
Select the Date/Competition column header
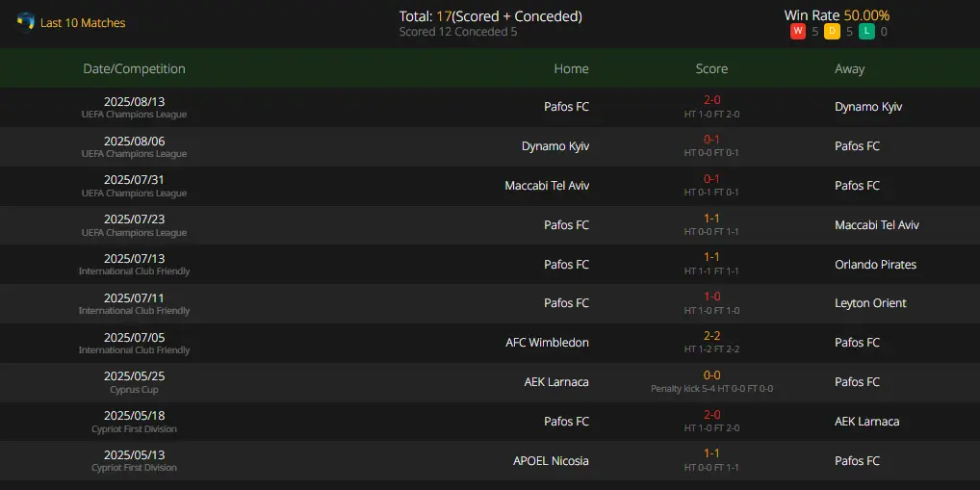coord(134,68)
